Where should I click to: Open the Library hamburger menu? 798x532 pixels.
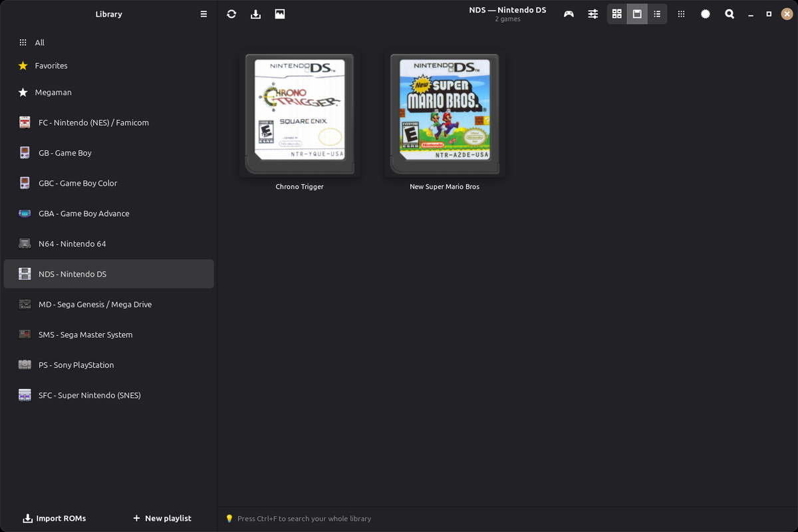tap(203, 14)
